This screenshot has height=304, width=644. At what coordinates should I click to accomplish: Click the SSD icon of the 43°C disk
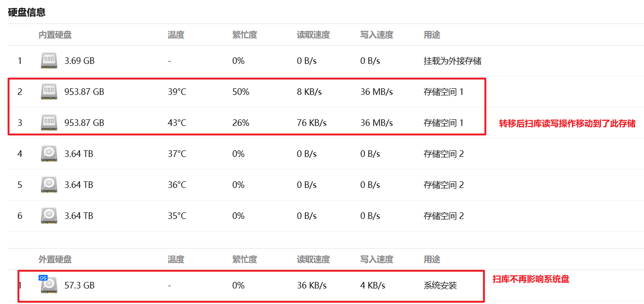point(49,123)
